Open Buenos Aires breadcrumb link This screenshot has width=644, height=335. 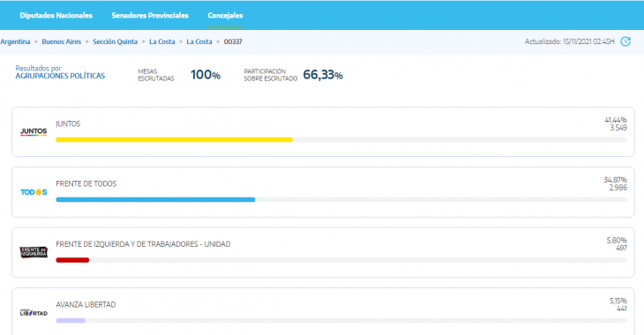(62, 42)
